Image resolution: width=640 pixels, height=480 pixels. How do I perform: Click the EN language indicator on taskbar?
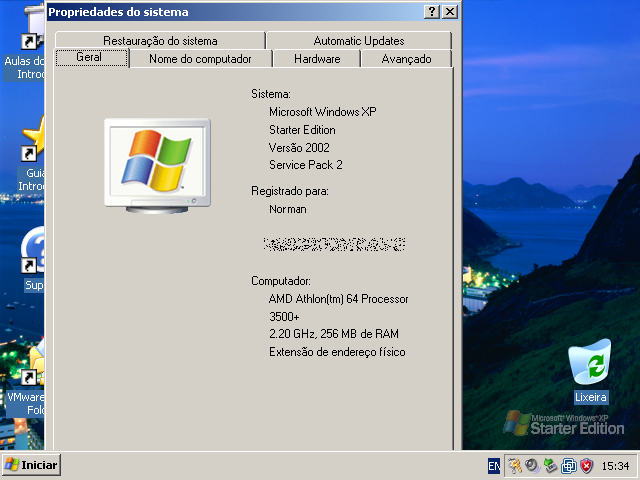(x=494, y=466)
